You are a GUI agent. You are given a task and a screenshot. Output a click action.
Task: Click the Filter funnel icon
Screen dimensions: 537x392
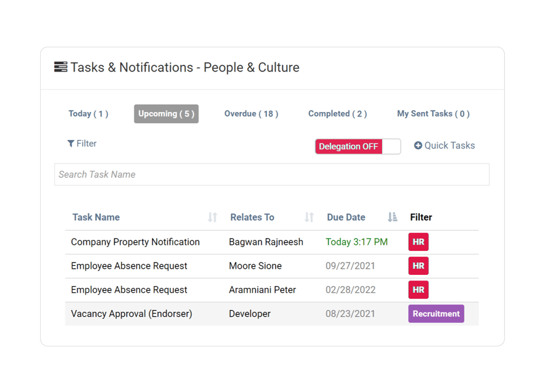[x=71, y=144]
